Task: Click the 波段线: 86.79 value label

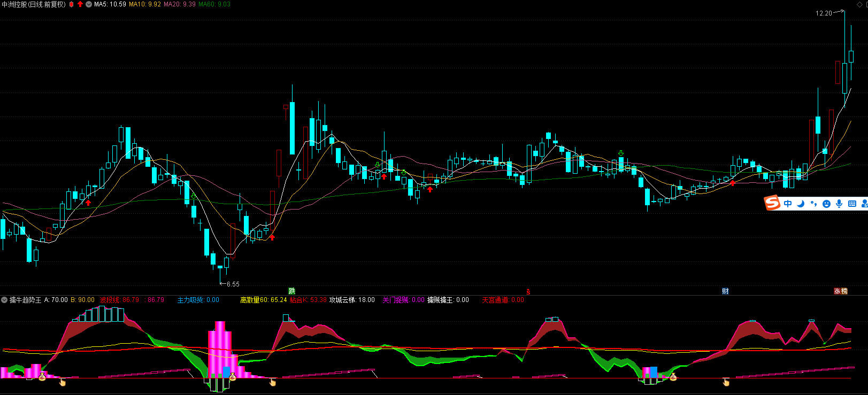Action: coord(119,300)
